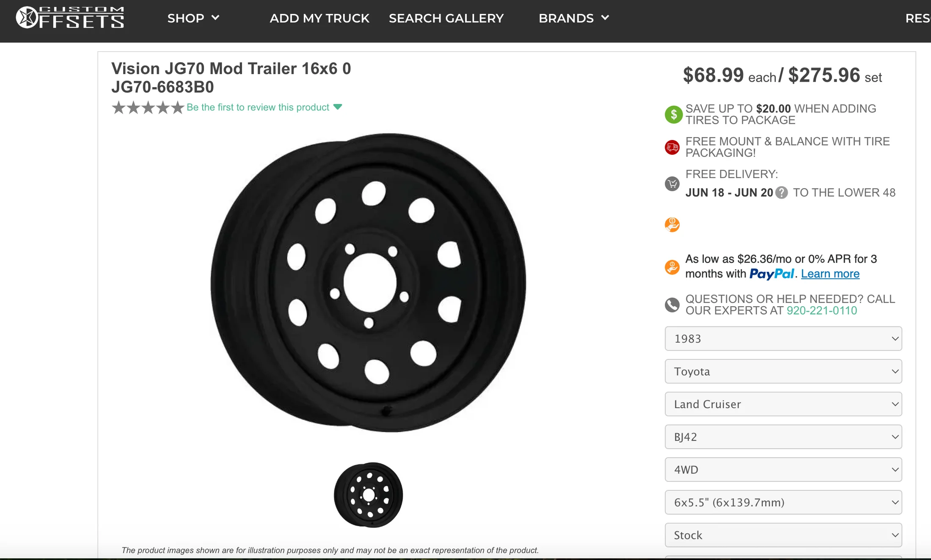
Task: Click the red delivery truck icon
Action: tap(672, 147)
